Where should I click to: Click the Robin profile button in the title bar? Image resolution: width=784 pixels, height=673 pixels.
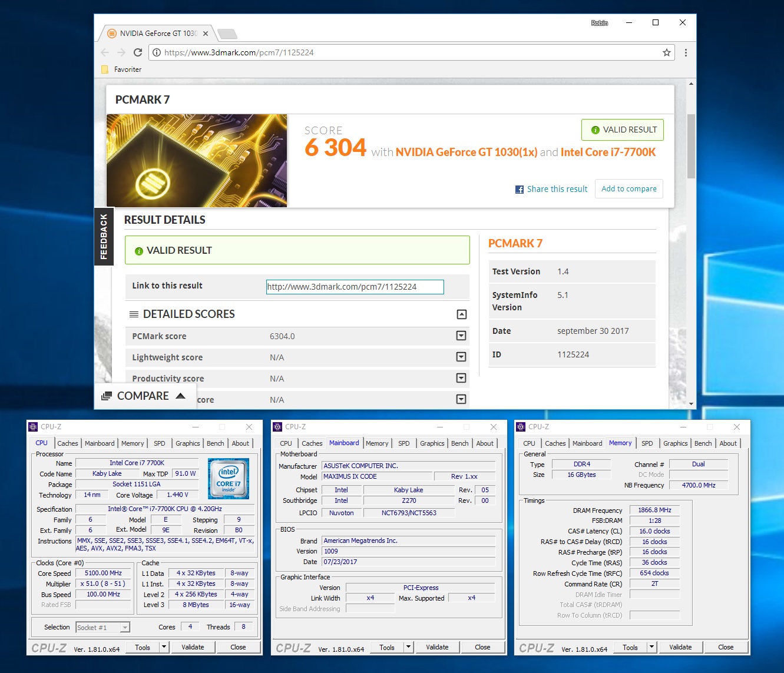(x=600, y=23)
